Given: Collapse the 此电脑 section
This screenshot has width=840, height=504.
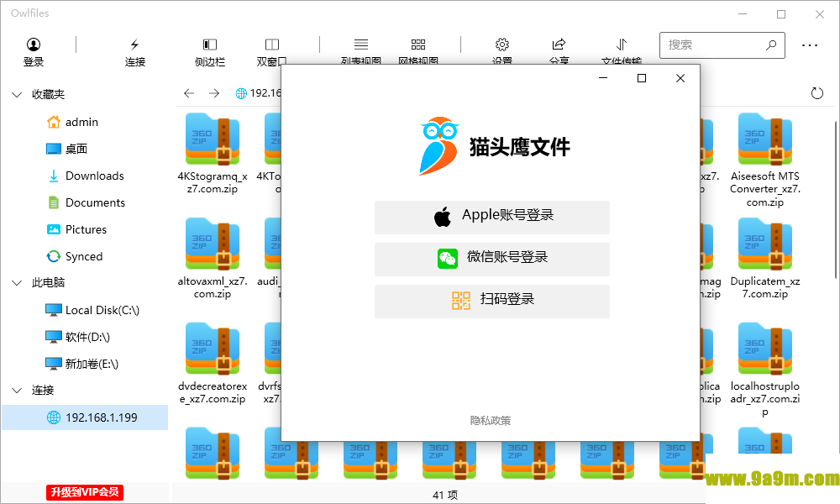Looking at the screenshot, I should point(17,283).
